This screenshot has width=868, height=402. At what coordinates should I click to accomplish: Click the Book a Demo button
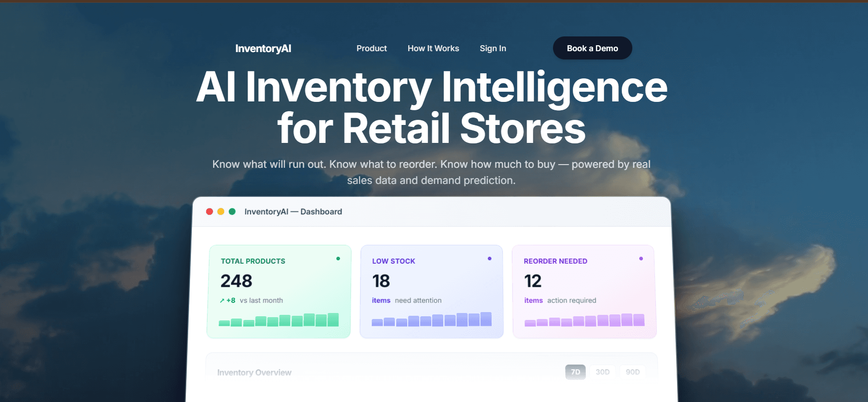tap(592, 48)
